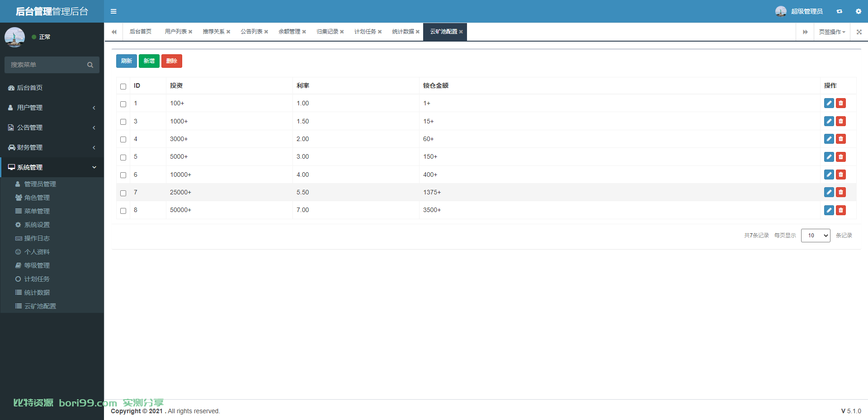Switch to the 后台首页 tab
The image size is (868, 420).
pos(141,32)
